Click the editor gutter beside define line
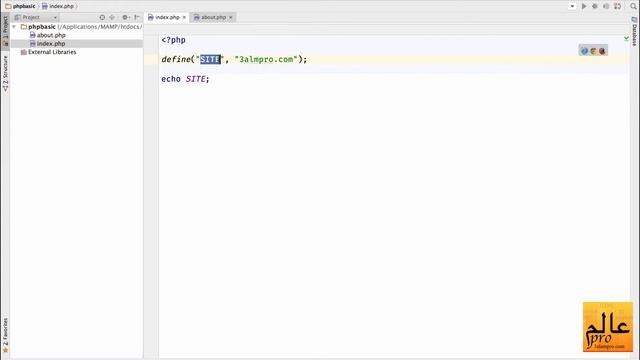 point(151,59)
